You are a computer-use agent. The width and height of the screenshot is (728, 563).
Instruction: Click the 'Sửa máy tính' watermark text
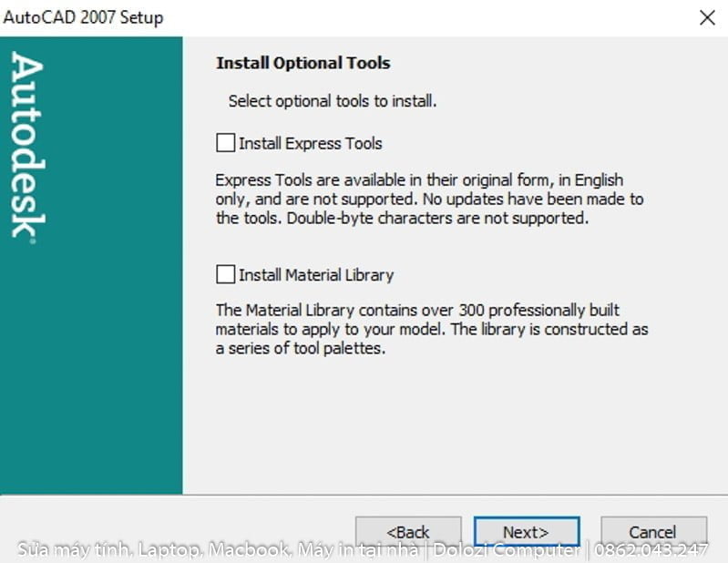75,550
